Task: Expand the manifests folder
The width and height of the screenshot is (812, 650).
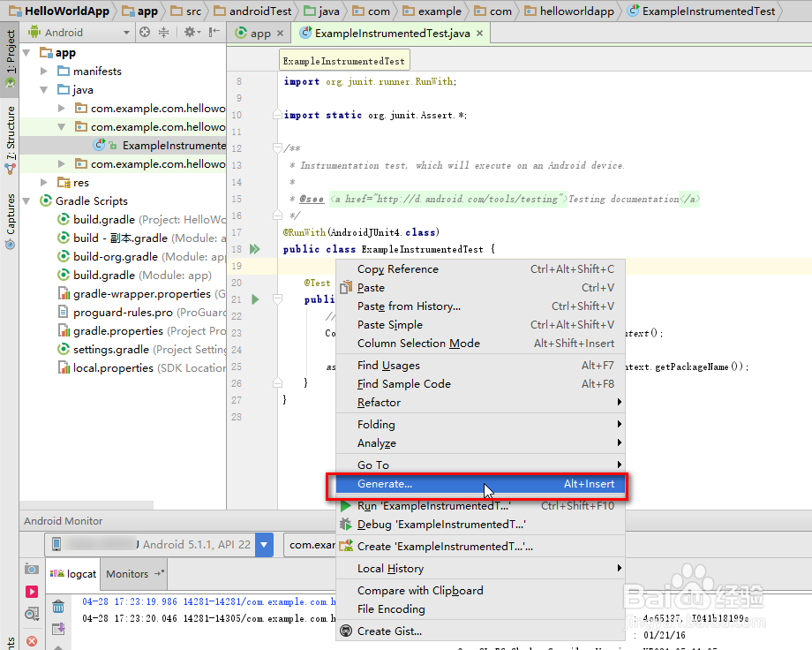Action: coord(44,71)
